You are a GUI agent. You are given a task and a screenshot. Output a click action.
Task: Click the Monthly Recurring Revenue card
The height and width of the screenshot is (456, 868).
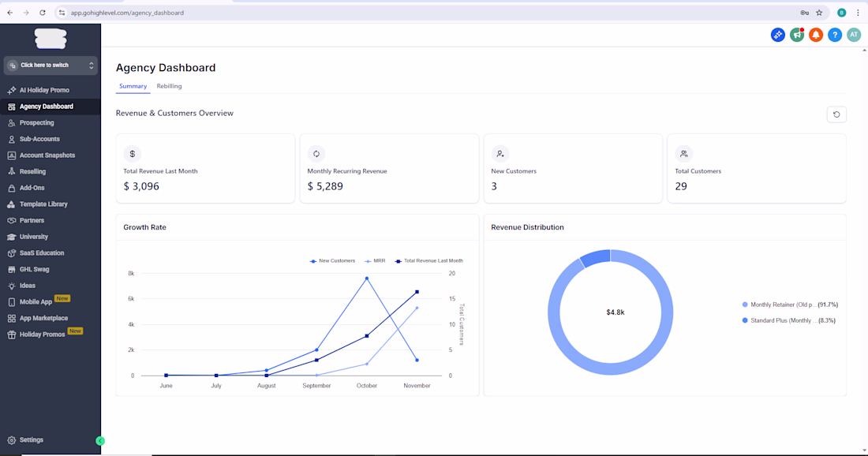pyautogui.click(x=389, y=168)
